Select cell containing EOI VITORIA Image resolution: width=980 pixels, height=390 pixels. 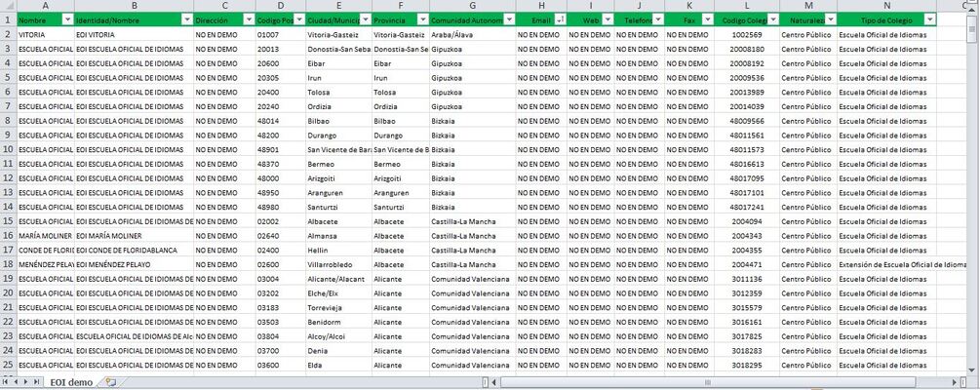pos(134,34)
